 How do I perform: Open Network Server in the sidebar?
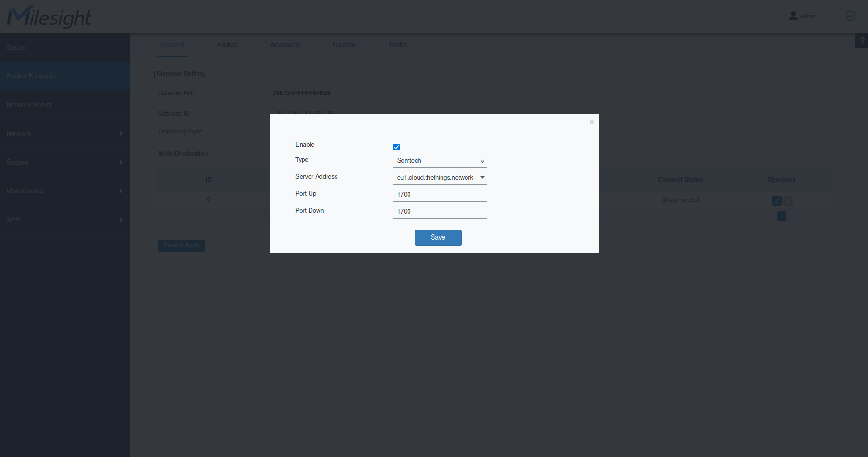coord(29,105)
